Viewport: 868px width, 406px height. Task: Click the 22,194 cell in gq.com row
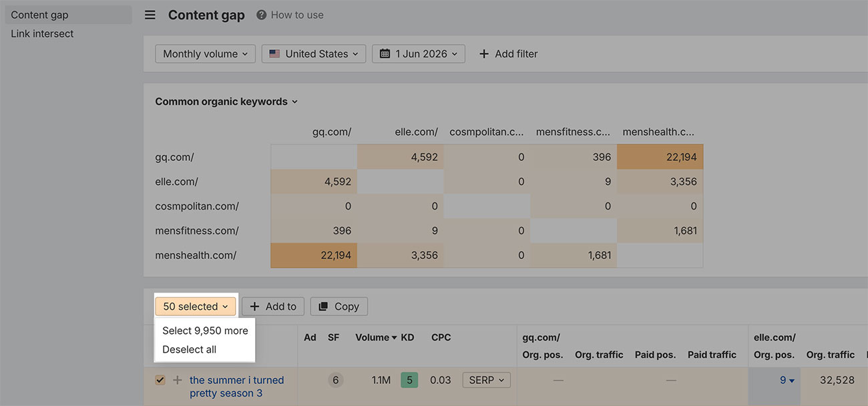[x=660, y=157]
